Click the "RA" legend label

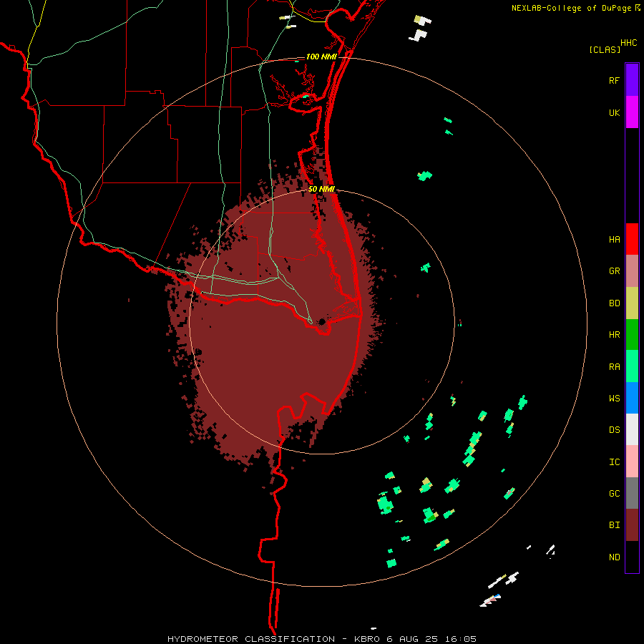(x=614, y=367)
